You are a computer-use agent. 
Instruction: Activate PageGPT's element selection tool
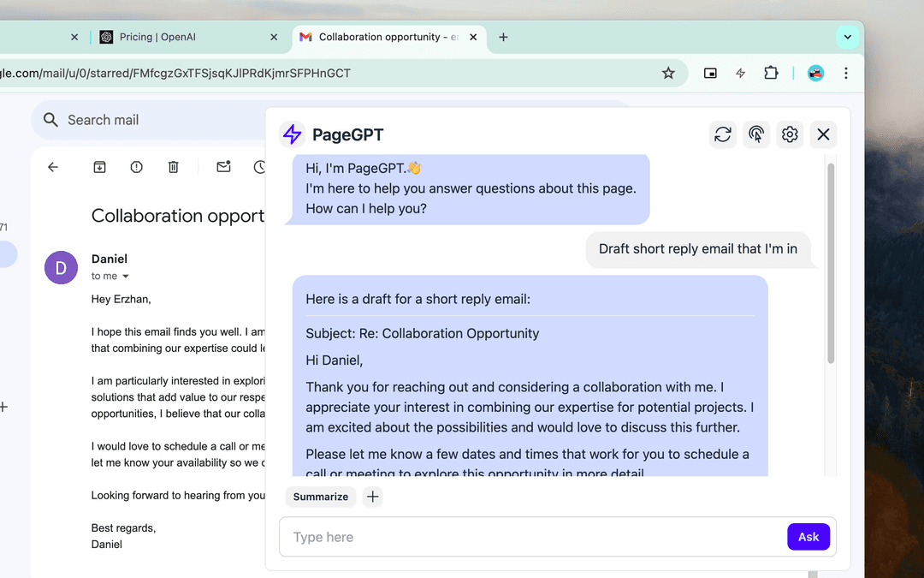point(756,134)
